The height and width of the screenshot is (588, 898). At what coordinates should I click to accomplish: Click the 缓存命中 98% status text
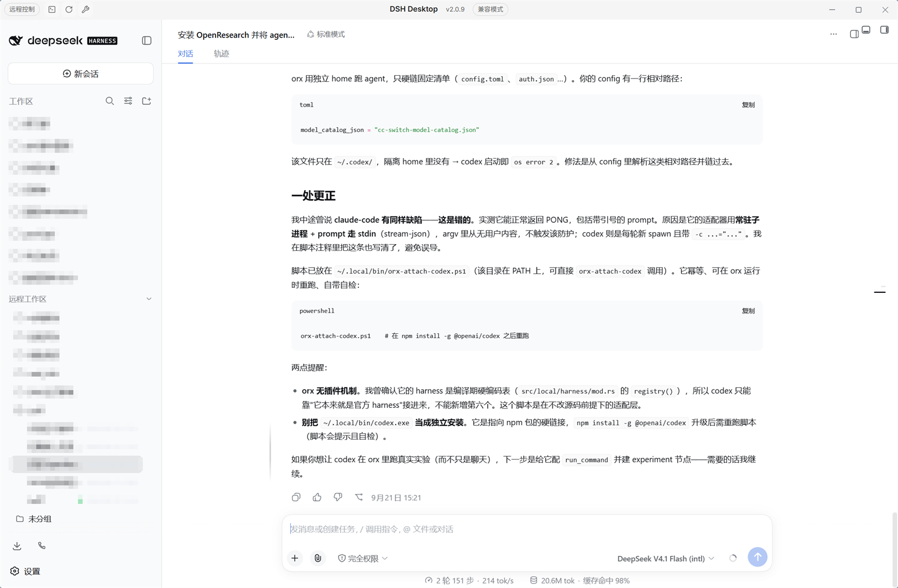pos(606,581)
